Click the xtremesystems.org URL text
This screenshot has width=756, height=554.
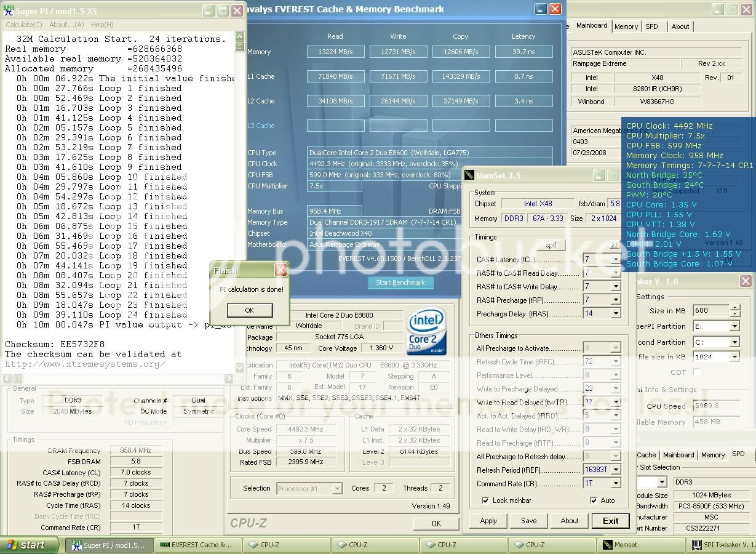point(85,364)
